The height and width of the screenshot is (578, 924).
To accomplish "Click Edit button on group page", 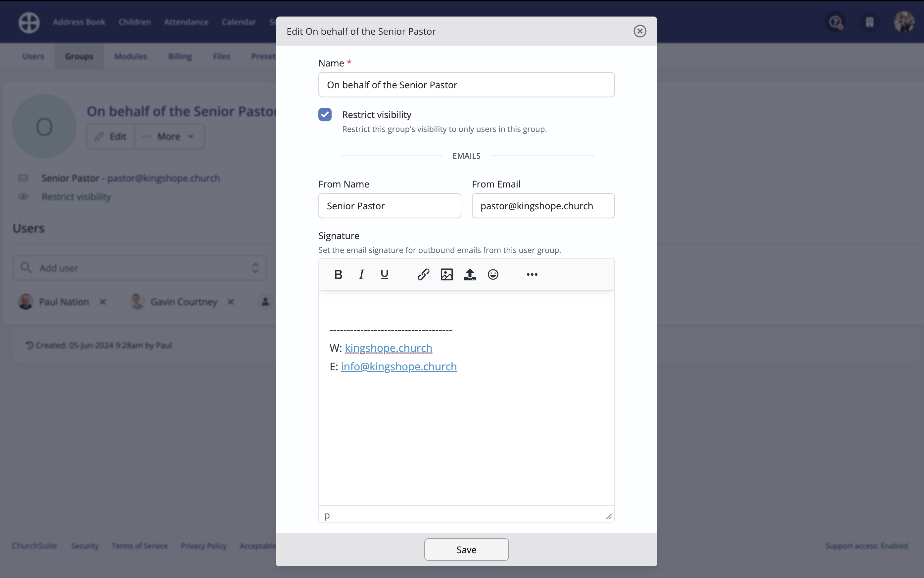I will tap(111, 137).
